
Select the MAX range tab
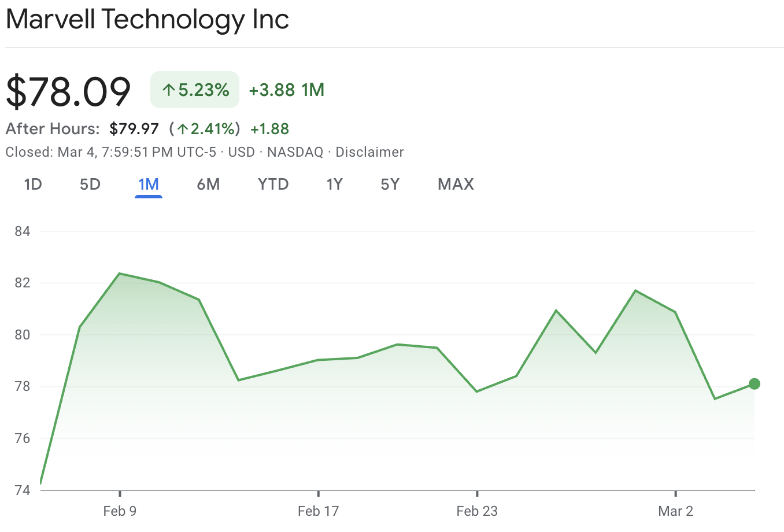tap(456, 184)
